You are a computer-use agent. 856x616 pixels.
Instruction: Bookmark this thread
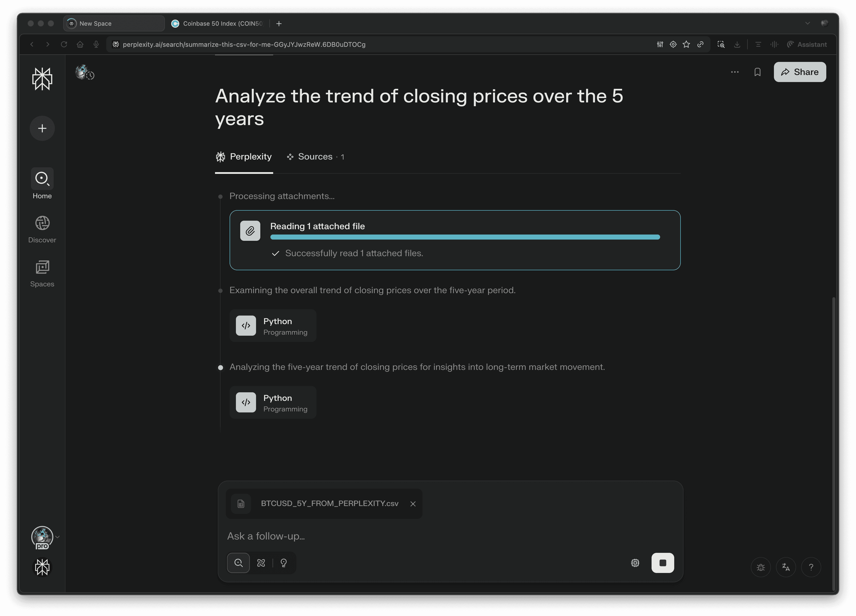click(758, 72)
